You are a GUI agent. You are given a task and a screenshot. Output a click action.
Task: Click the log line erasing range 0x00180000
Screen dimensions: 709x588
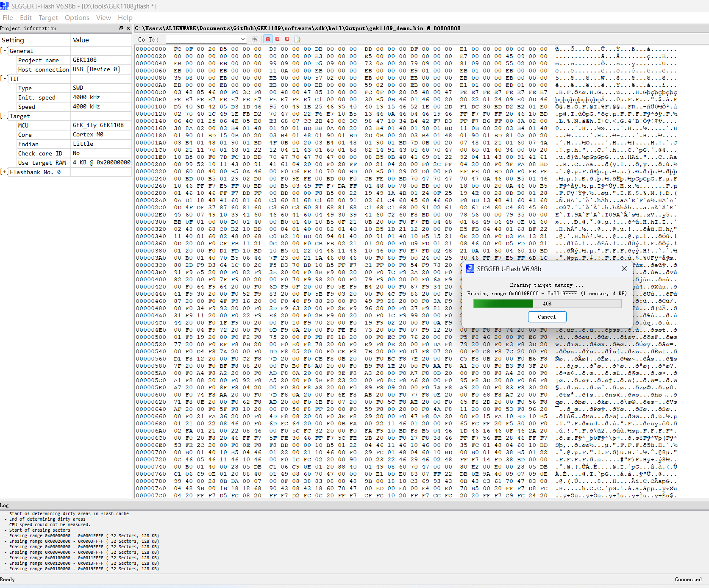pyautogui.click(x=84, y=569)
